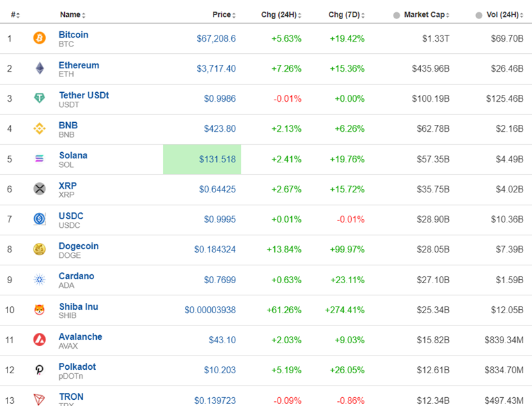Sort table by Name column
The image size is (532, 406).
point(72,15)
